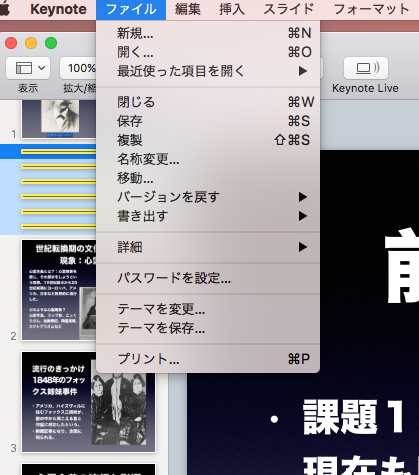
Task: Choose 新規… from the file menu
Action: coord(208,33)
